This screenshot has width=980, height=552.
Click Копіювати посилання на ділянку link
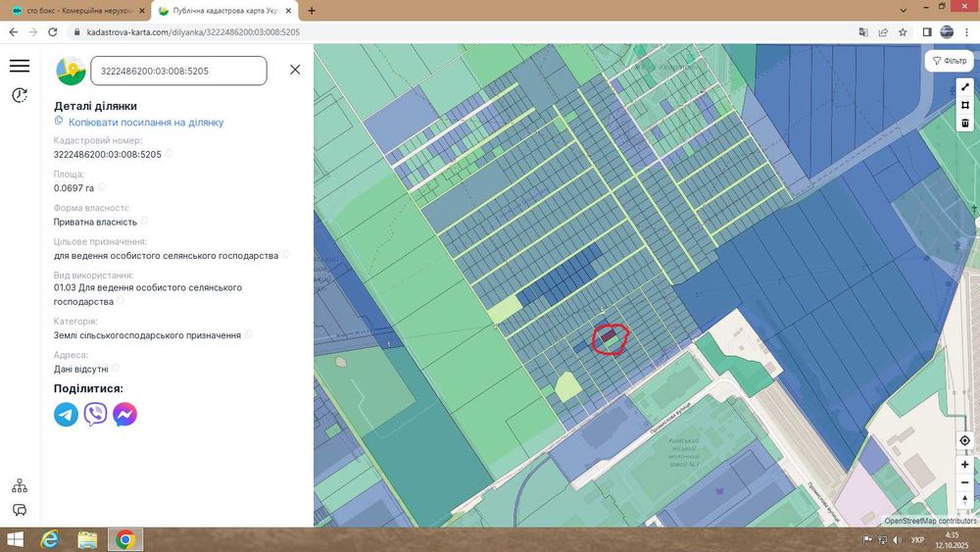[x=146, y=123]
